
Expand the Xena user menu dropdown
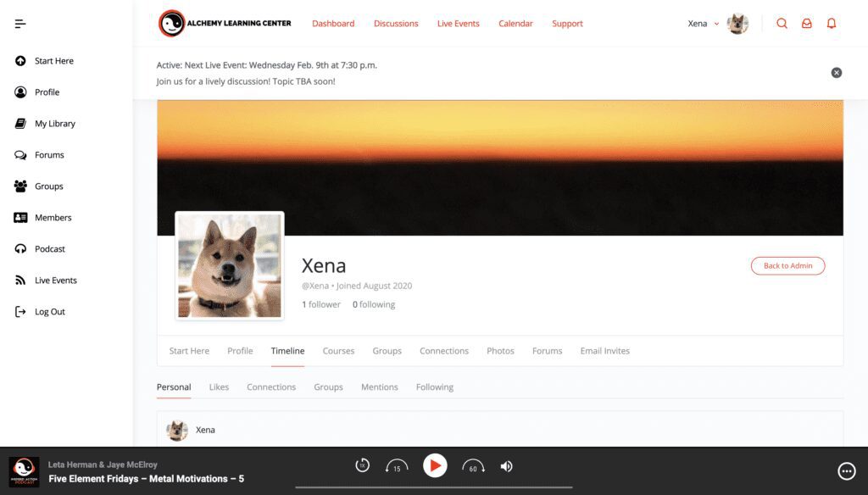tap(716, 24)
